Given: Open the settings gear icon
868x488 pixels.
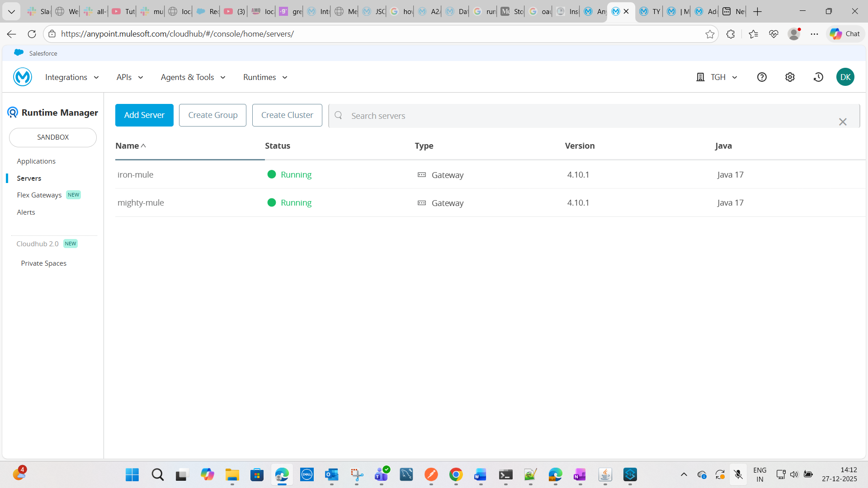Looking at the screenshot, I should pos(790,77).
